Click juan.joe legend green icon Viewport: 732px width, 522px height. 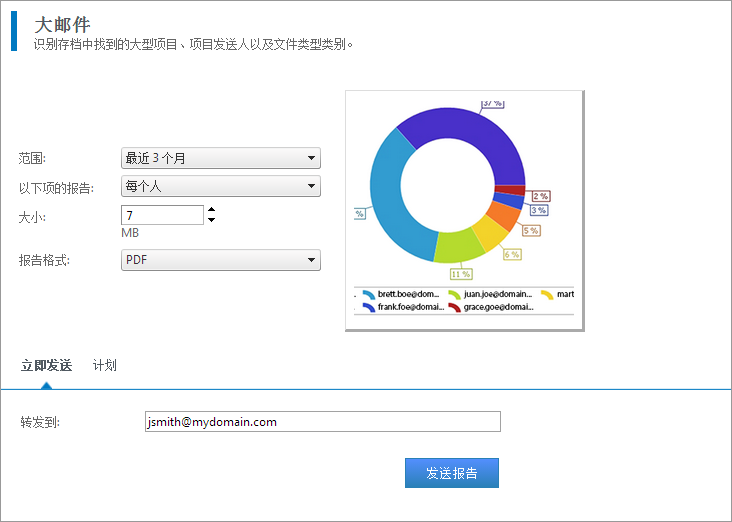[x=454, y=295]
